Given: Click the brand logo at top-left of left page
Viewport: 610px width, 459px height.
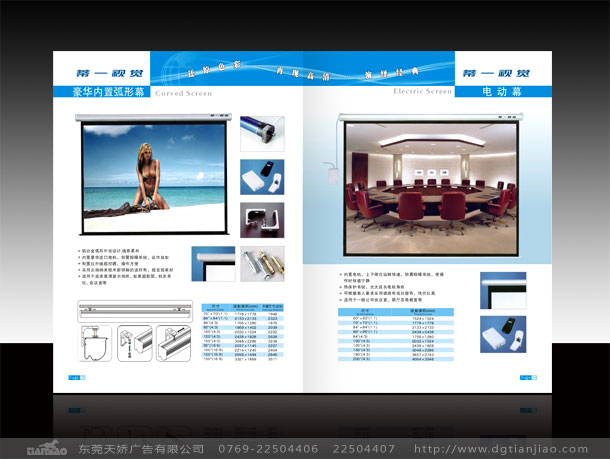Looking at the screenshot, I should (103, 73).
